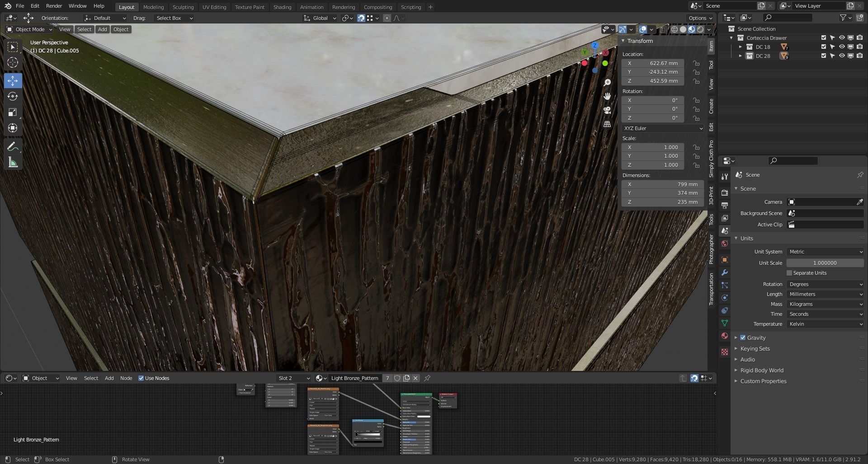This screenshot has width=868, height=464.
Task: Choose the Measure tool
Action: (13, 162)
